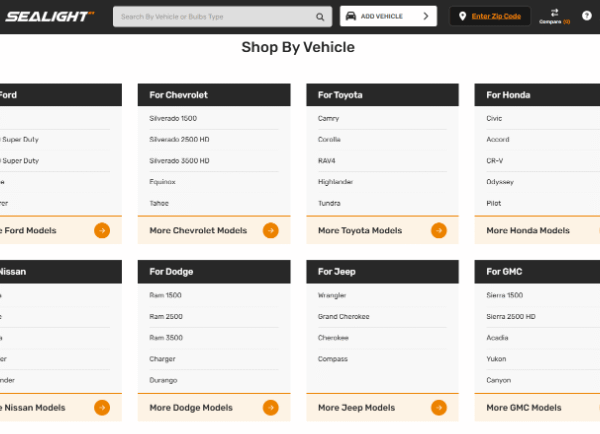Open the Add Vehicle chevron arrow
Screen dimensions: 600x434
426,16
